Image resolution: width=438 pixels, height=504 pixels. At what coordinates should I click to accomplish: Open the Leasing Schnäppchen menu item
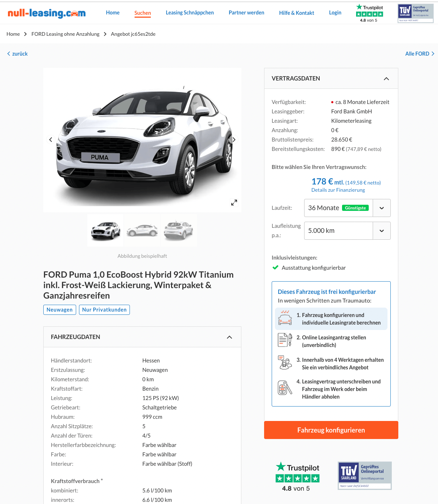tap(190, 13)
